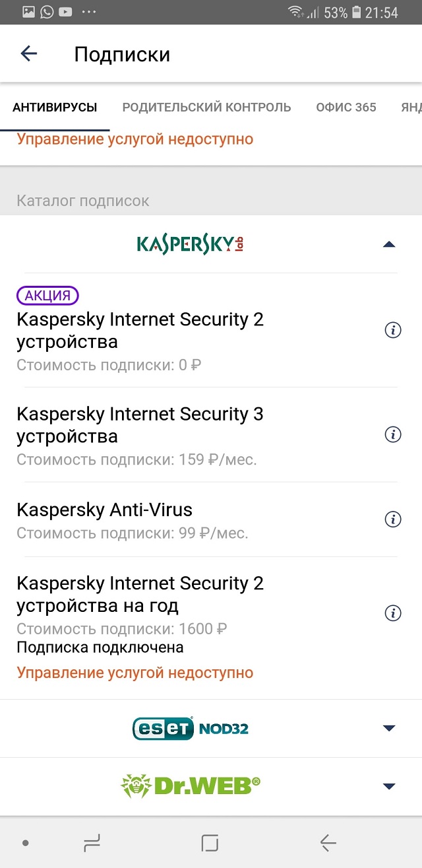Open details for Kaspersky Internet Security 3 устройства

click(393, 434)
